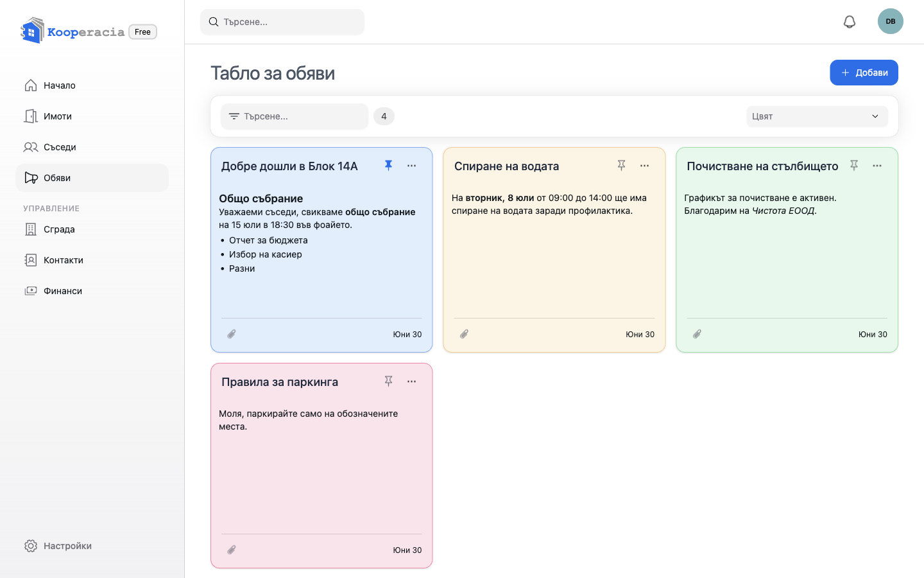This screenshot has width=924, height=578.
Task: Click 'Юни 30' date on parking rules note
Action: [x=407, y=550]
